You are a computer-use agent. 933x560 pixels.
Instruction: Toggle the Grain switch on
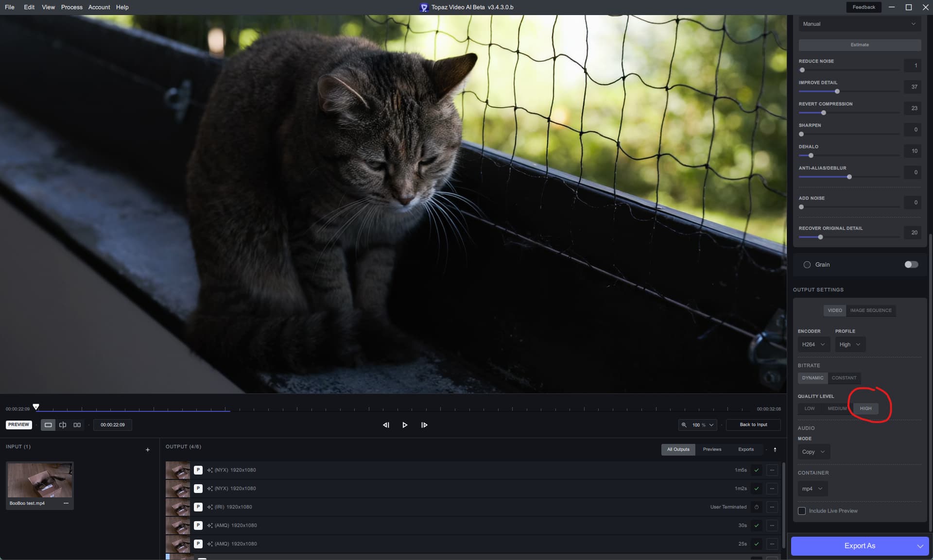click(911, 265)
